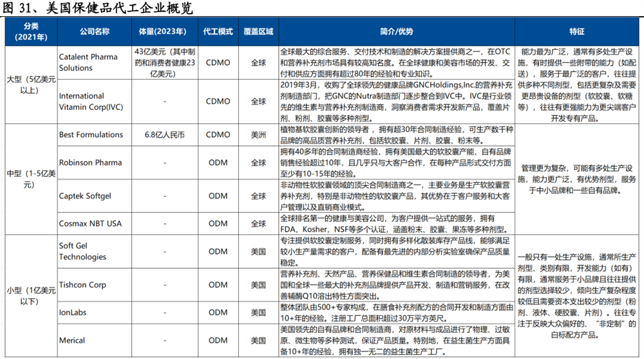The width and height of the screenshot is (644, 359).
Task: Click '全球' region in the Captek Softgel row
Action: point(258,196)
